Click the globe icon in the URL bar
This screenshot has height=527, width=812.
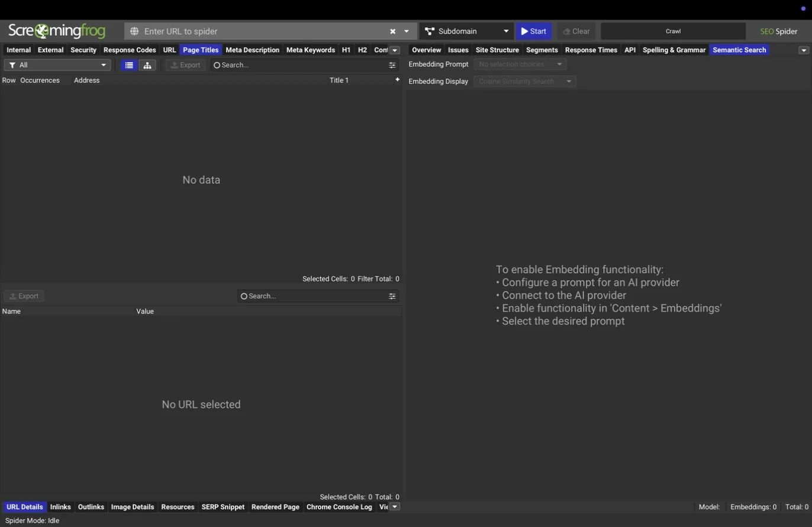[134, 31]
